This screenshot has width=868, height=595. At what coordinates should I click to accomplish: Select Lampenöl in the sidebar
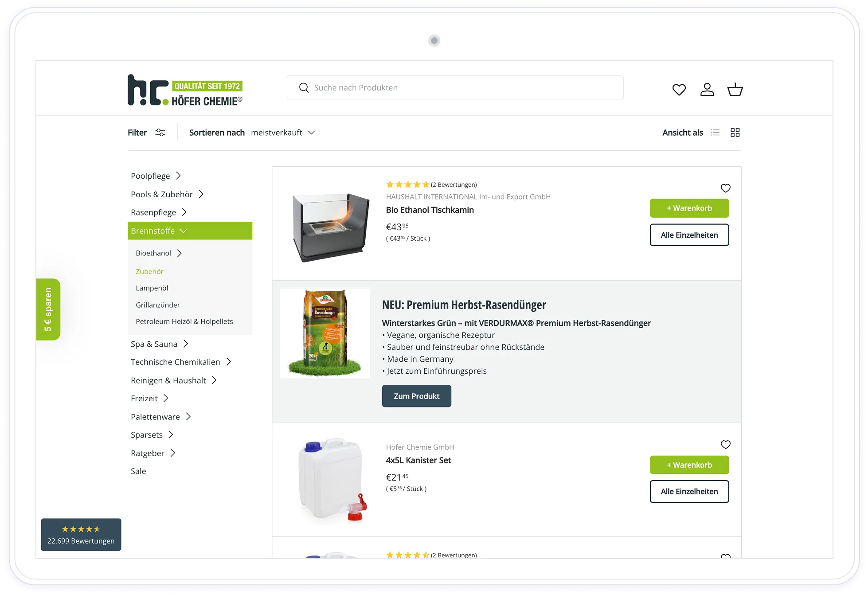[x=152, y=288]
